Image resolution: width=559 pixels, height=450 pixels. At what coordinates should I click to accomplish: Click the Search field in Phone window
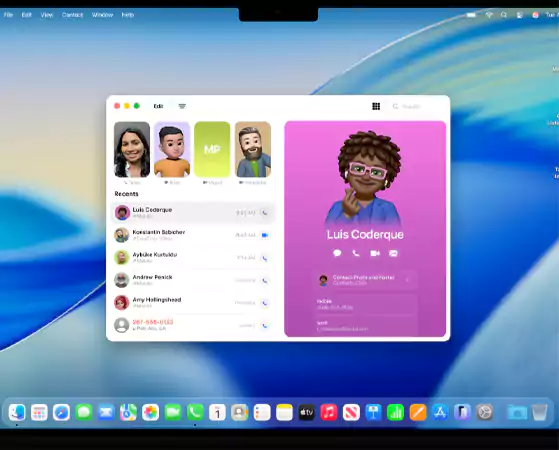(x=415, y=106)
